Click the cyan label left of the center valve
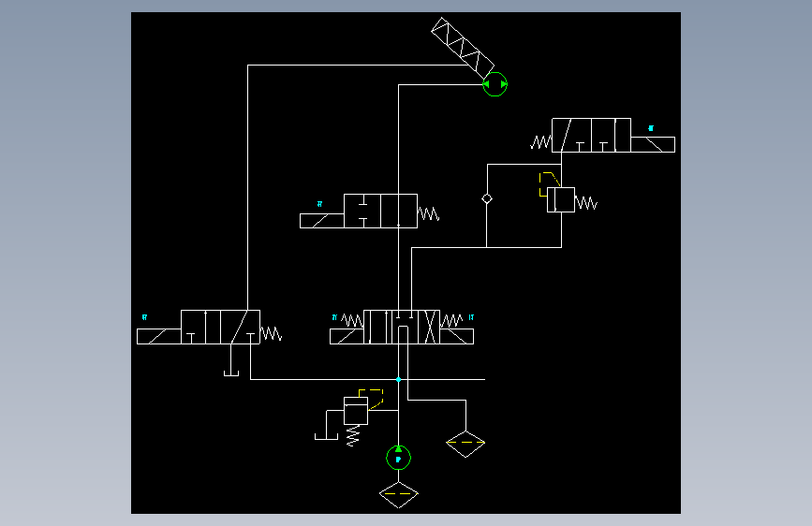Screen dimensions: 812x526 point(334,317)
